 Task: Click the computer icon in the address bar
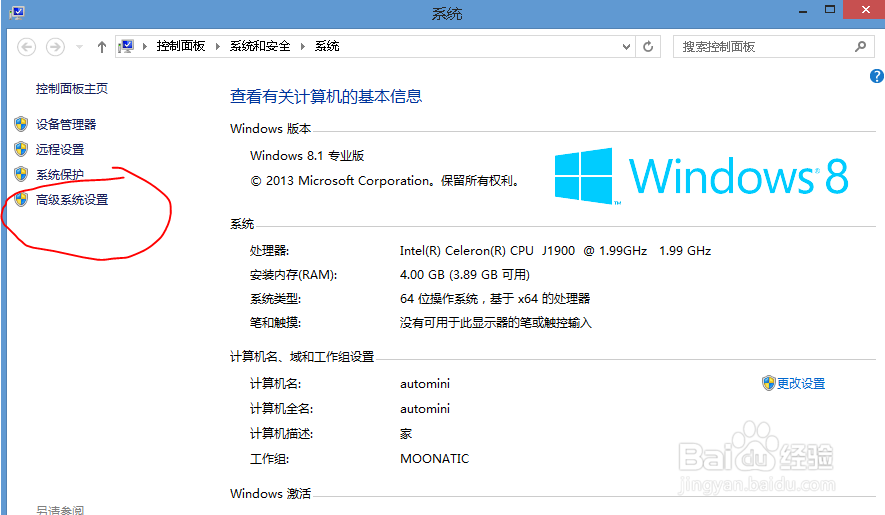click(x=126, y=46)
